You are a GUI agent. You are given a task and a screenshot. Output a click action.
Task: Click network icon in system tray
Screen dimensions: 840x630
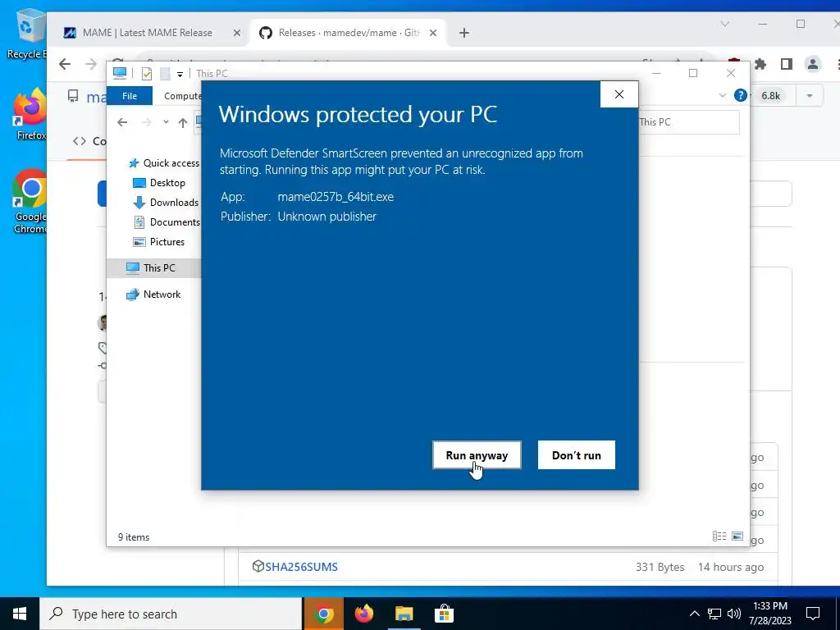[x=714, y=614]
